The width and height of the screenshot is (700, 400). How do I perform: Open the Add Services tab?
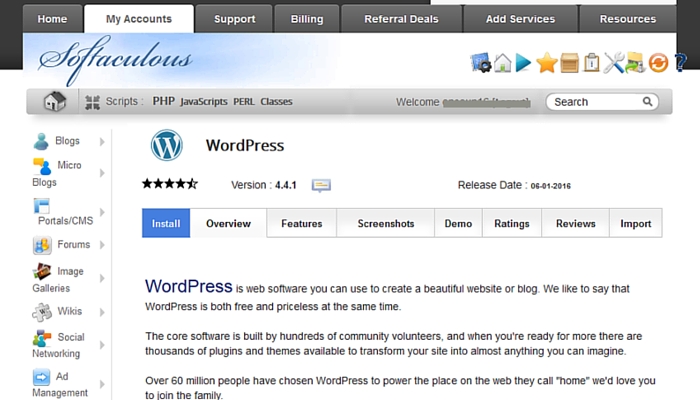point(521,19)
